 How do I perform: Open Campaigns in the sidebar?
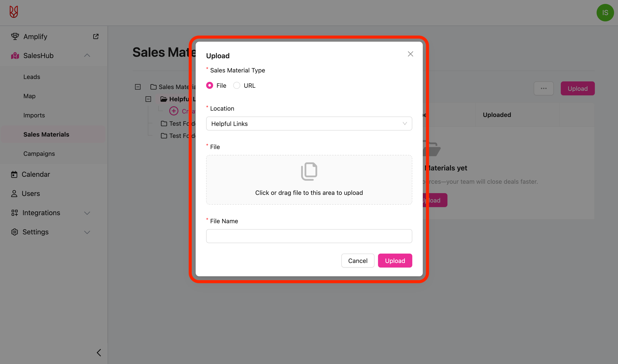39,154
